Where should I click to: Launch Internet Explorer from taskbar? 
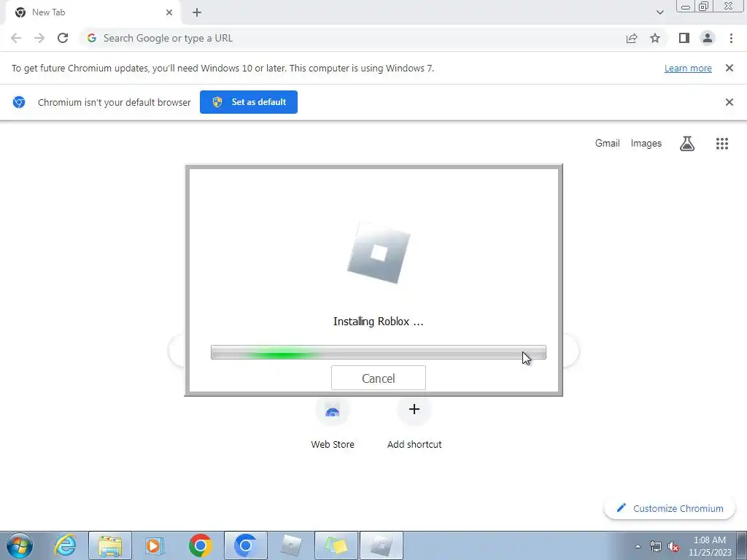pyautogui.click(x=65, y=545)
